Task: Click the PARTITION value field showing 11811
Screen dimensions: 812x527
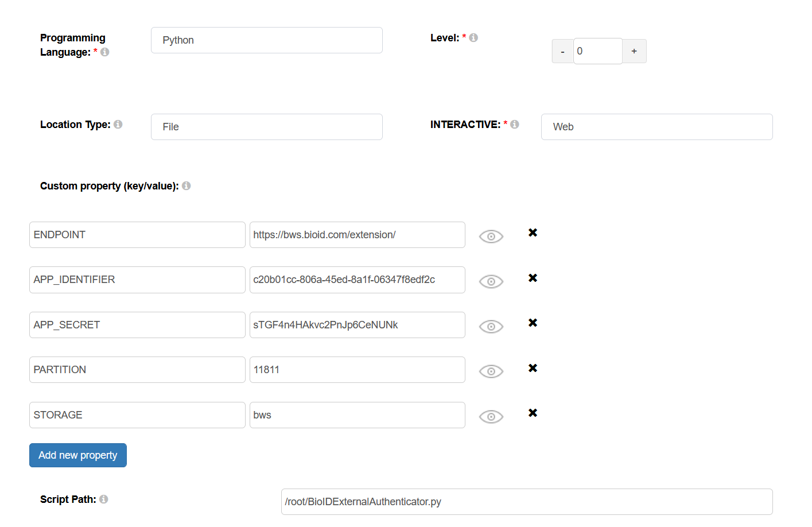Action: click(x=358, y=370)
